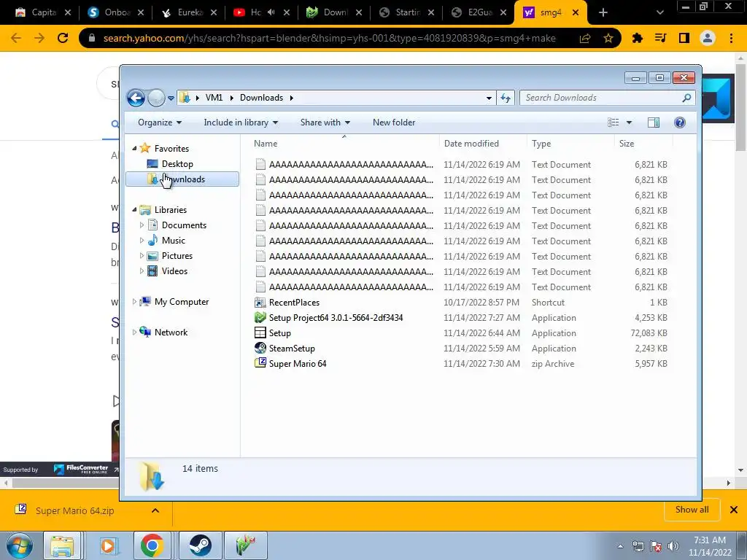Image resolution: width=747 pixels, height=560 pixels.
Task: Select the first AAAA text document
Action: point(351,164)
